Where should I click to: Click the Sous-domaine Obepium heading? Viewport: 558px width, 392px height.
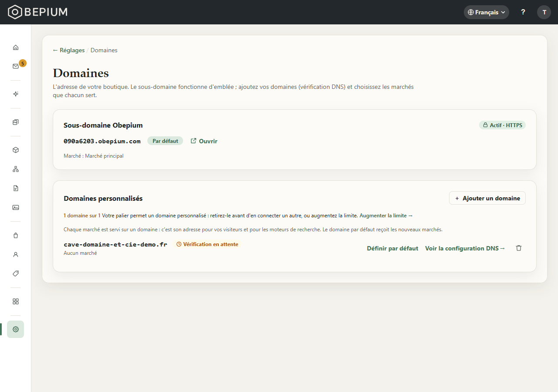tap(103, 125)
